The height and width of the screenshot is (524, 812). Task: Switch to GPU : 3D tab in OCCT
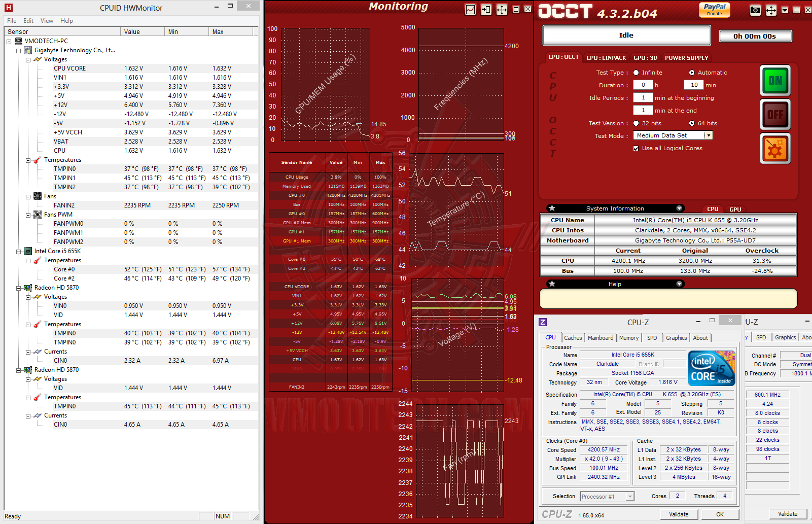pyautogui.click(x=645, y=58)
